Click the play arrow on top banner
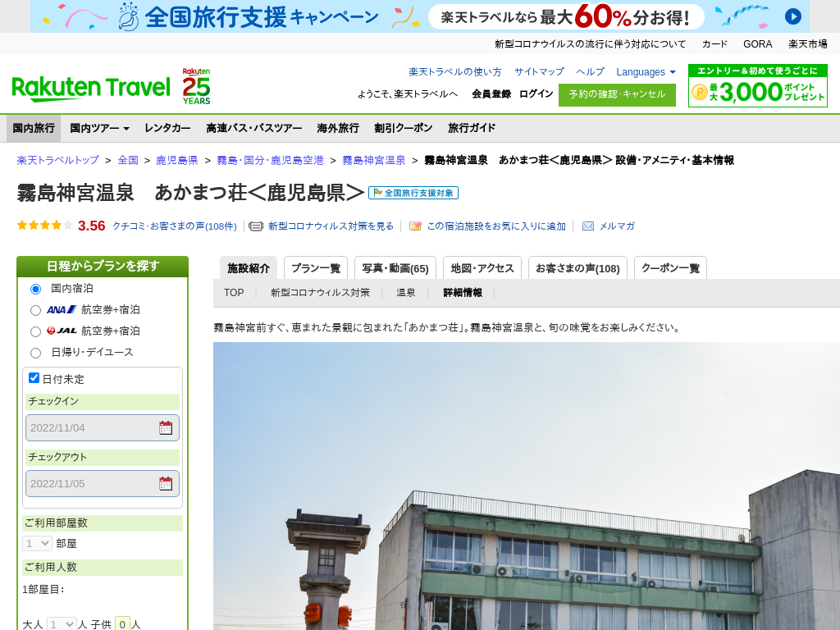This screenshot has width=840, height=630. 793,16
